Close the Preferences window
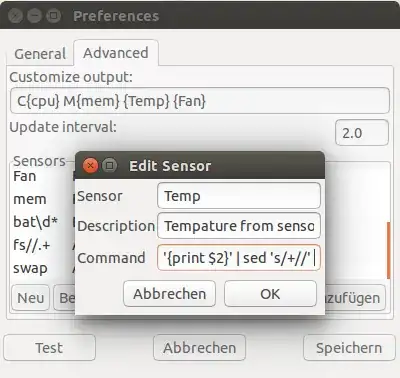 coord(15,15)
